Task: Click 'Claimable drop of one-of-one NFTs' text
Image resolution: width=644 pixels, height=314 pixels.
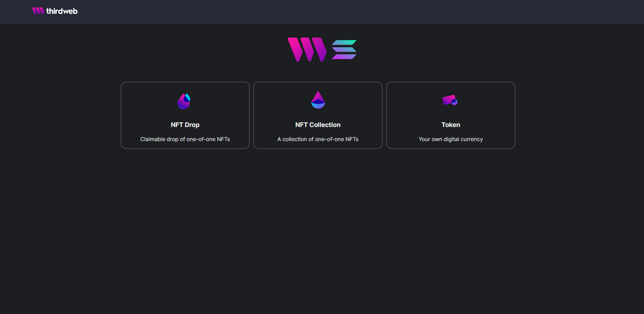Action: (x=185, y=139)
